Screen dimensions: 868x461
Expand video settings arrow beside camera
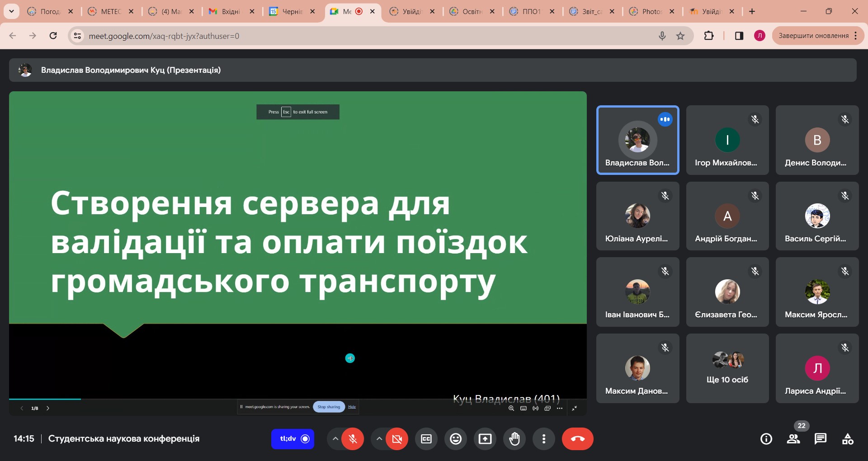tap(379, 439)
